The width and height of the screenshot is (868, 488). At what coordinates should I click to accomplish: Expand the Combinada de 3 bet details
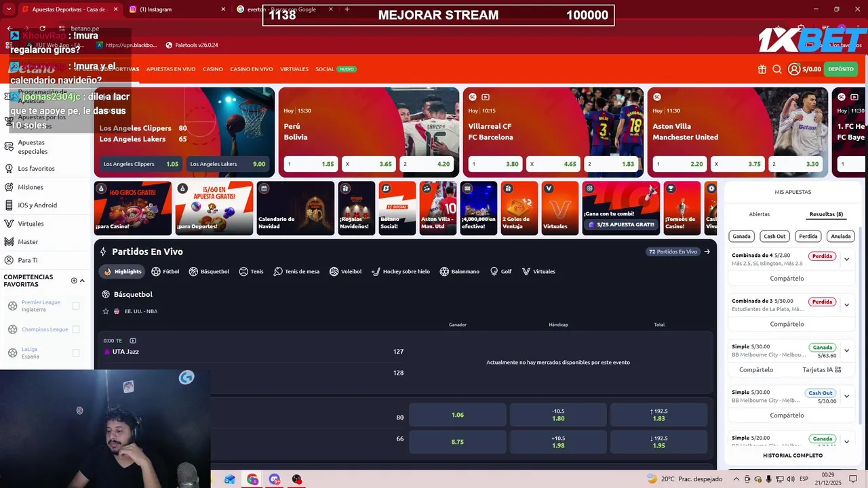[x=846, y=305]
